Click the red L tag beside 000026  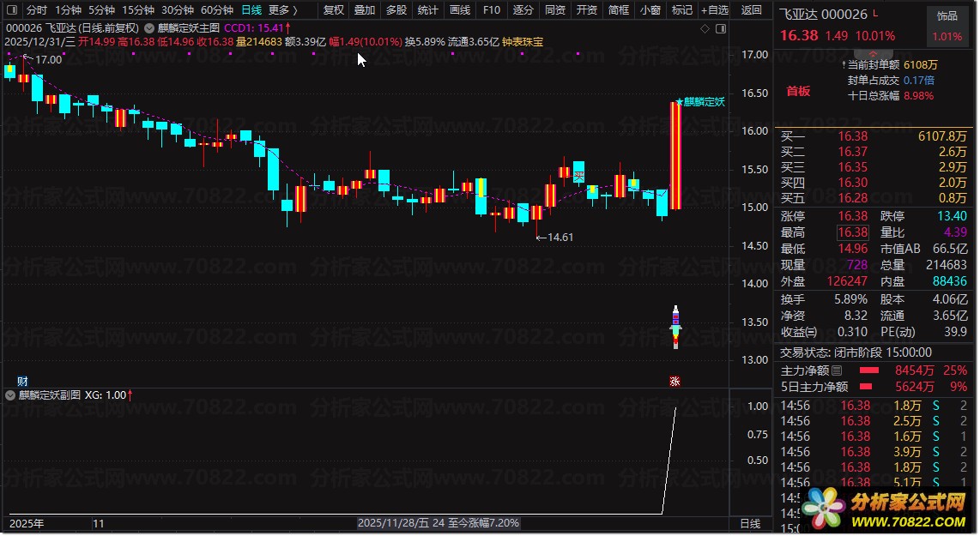coord(875,13)
